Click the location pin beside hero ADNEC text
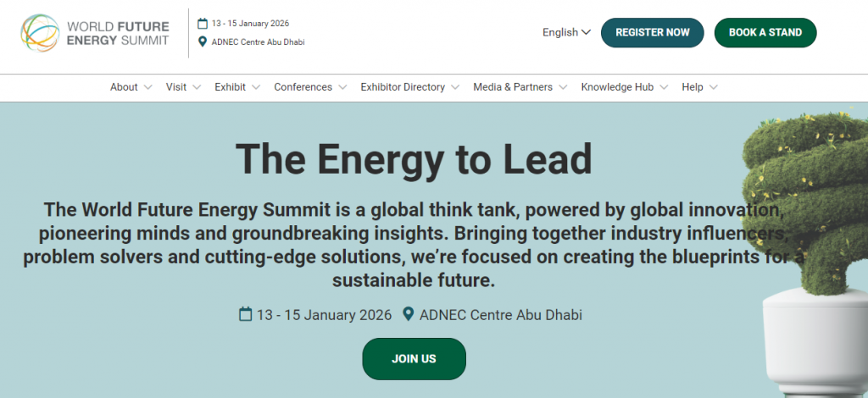This screenshot has height=398, width=868. pyautogui.click(x=408, y=315)
